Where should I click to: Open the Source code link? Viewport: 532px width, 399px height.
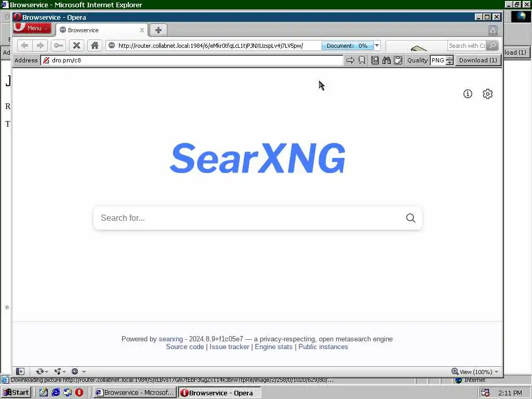click(x=185, y=347)
